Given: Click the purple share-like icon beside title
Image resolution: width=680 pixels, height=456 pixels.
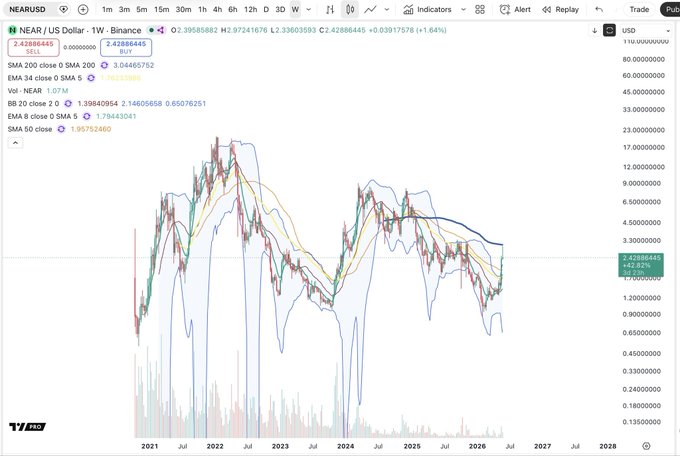Looking at the screenshot, I should [x=160, y=30].
